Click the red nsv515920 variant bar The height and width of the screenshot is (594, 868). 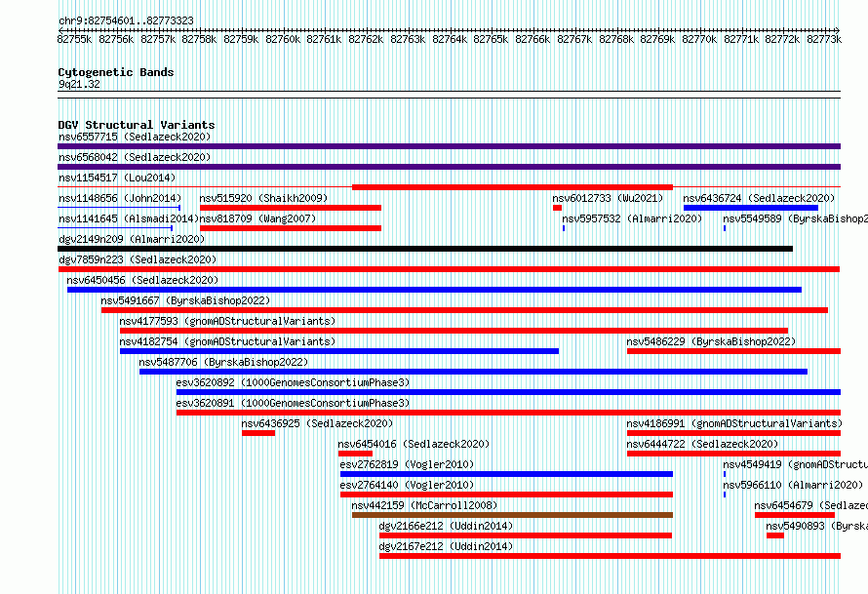coord(291,208)
